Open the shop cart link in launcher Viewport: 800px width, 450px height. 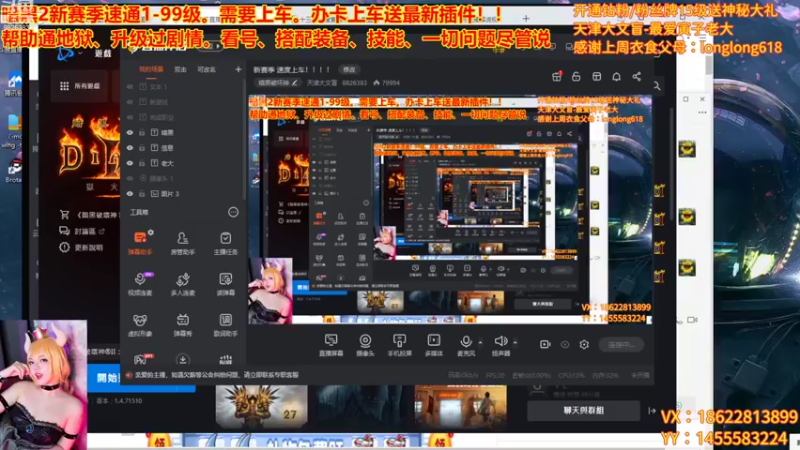click(x=88, y=215)
